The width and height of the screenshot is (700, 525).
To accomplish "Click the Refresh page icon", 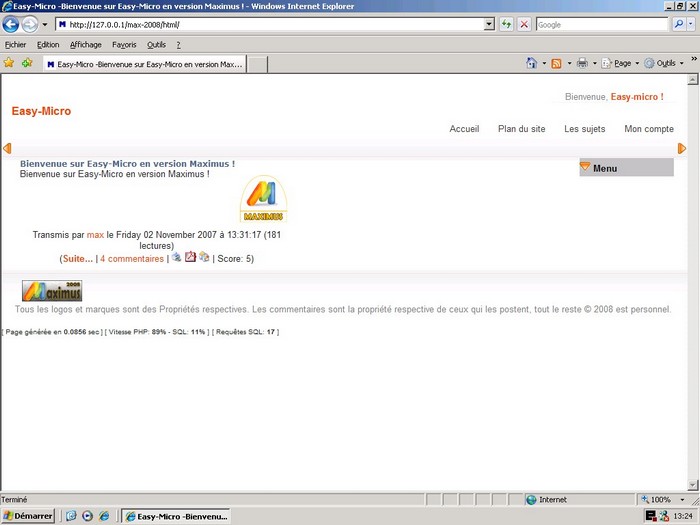I will tap(506, 25).
